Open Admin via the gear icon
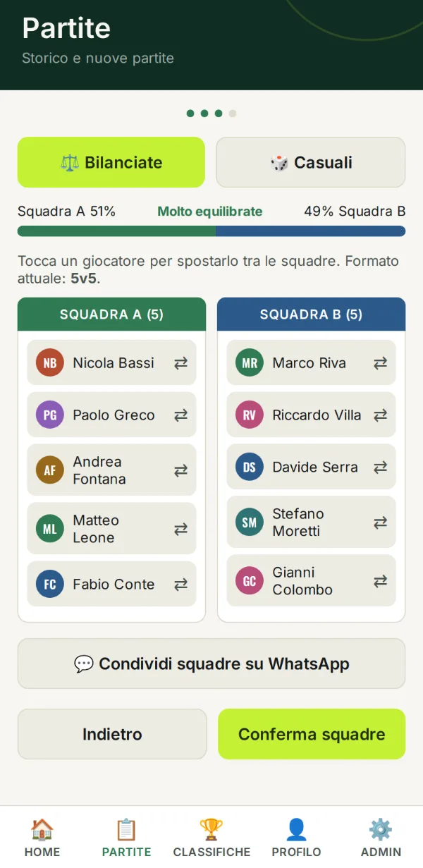The height and width of the screenshot is (868, 423). pyautogui.click(x=381, y=829)
